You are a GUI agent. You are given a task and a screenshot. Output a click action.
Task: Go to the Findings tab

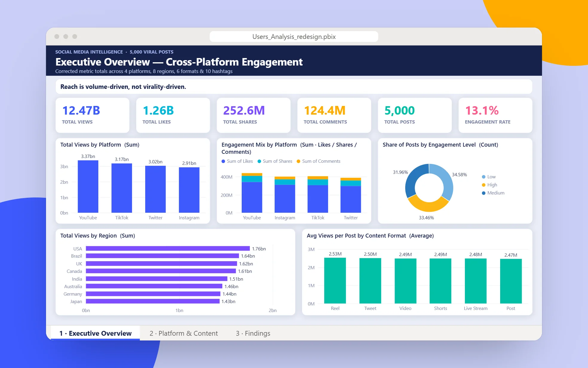tap(253, 333)
